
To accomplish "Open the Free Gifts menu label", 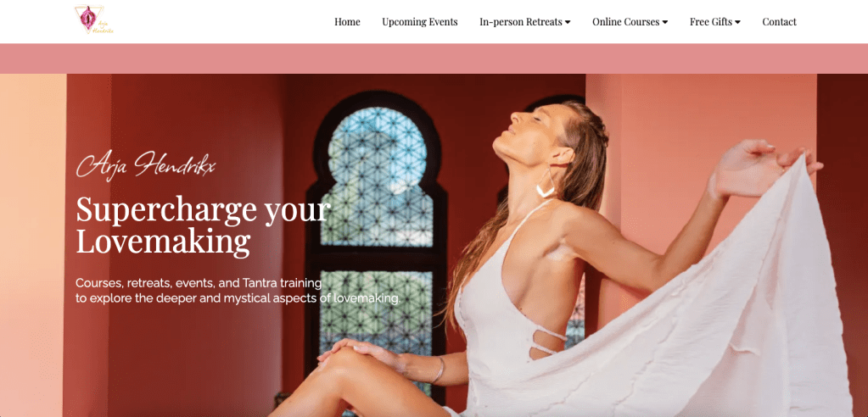I will pos(711,22).
